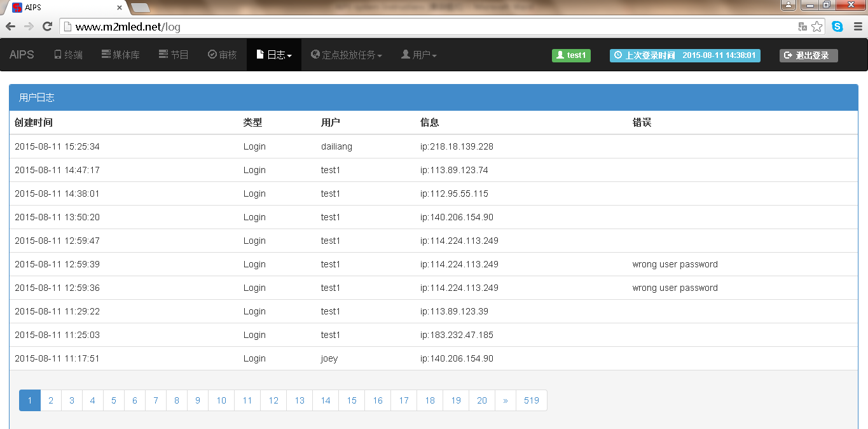The width and height of the screenshot is (868, 429).
Task: Go to page 5 of the log
Action: point(114,400)
